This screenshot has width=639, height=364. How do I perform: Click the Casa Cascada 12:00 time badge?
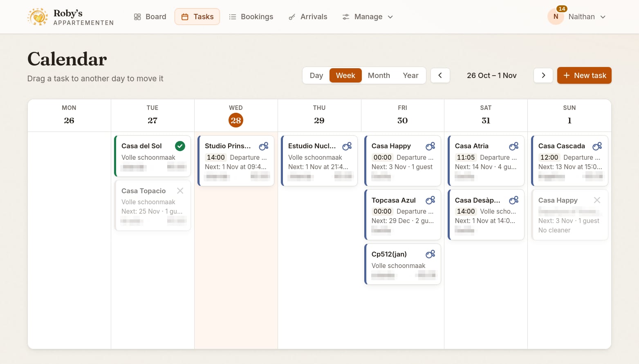click(x=549, y=157)
